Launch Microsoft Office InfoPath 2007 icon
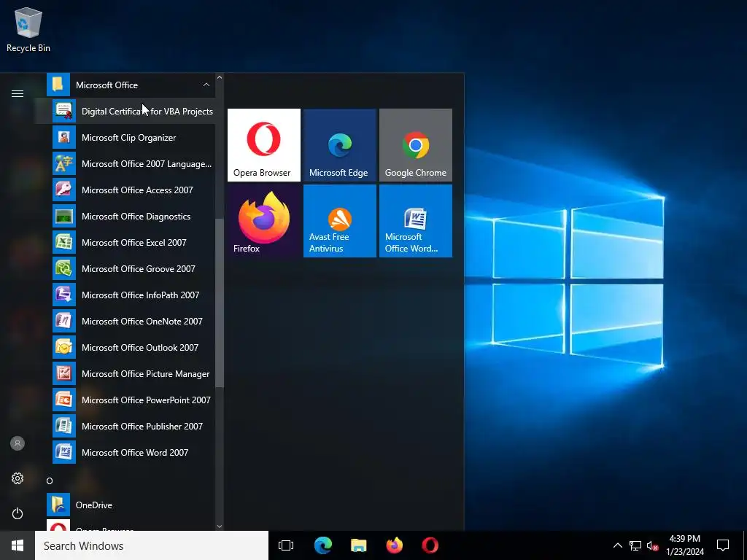747x560 pixels. click(64, 295)
